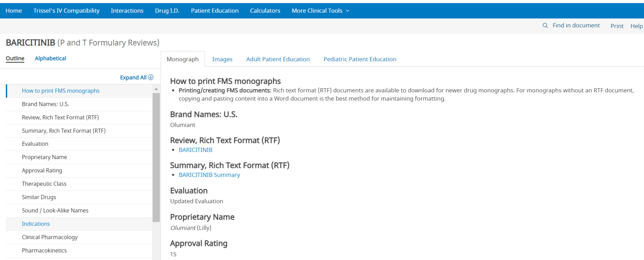Click the outline panel scrollbar thumb
644x260 pixels.
156,157
